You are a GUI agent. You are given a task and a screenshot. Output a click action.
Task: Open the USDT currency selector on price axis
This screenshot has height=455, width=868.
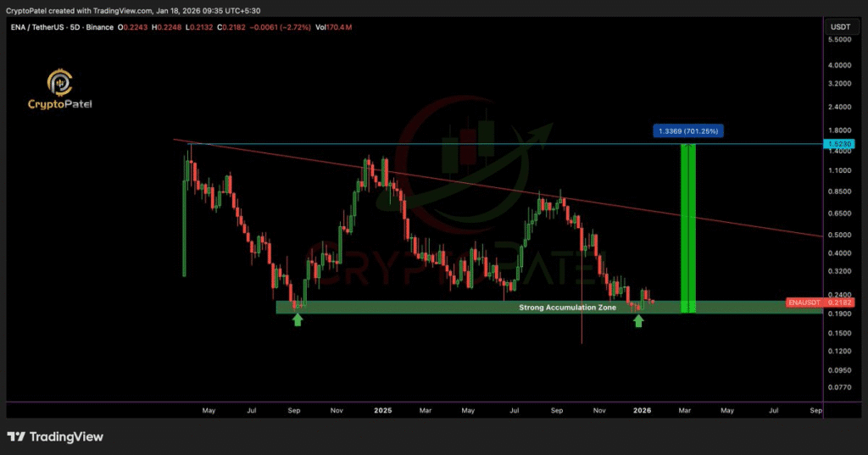[840, 26]
